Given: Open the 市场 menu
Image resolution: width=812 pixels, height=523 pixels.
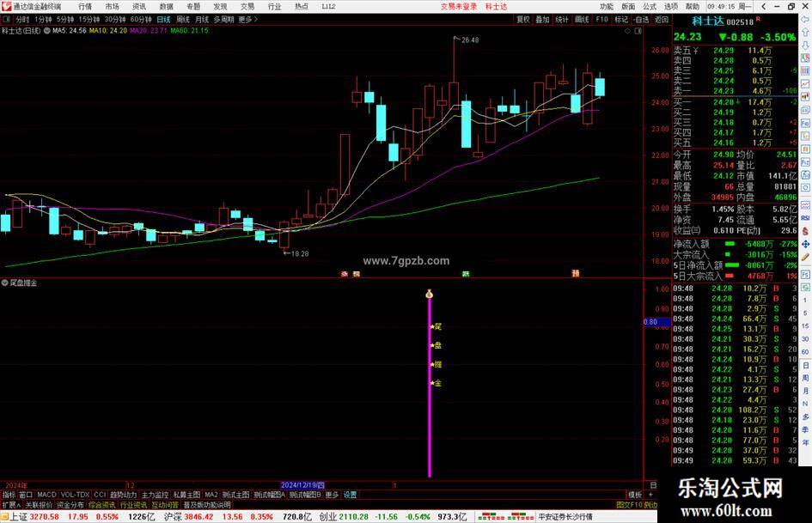Looking at the screenshot, I should point(112,6).
